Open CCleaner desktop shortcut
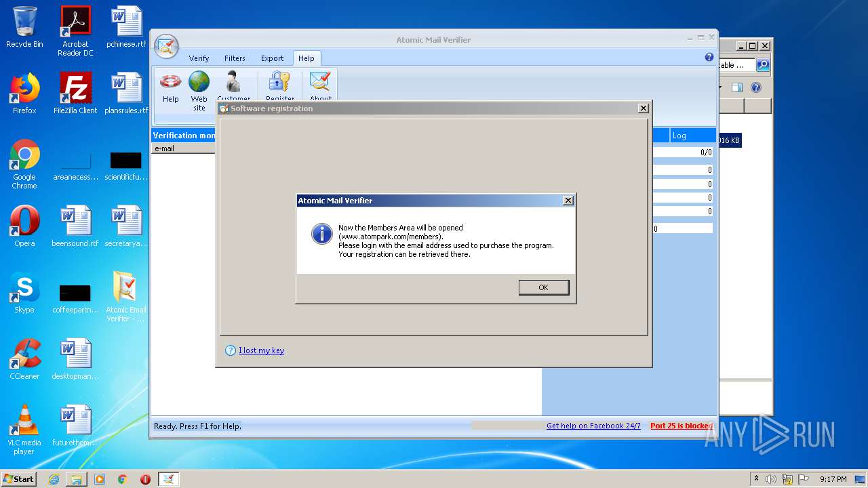868x488 pixels. [24, 359]
